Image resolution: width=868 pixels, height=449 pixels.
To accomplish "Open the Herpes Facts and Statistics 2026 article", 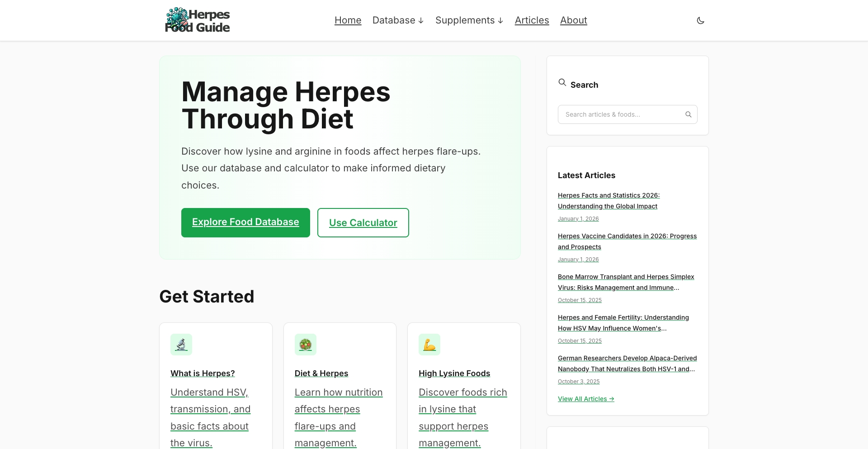I will pos(609,201).
